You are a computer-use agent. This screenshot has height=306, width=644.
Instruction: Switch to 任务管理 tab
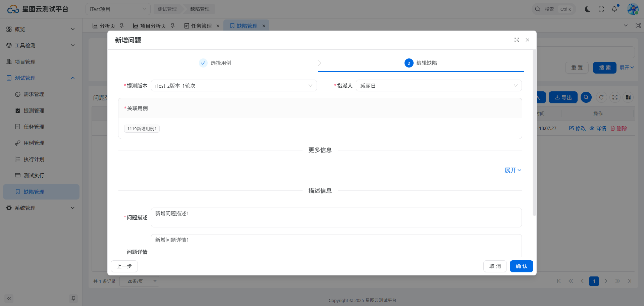tap(201, 26)
